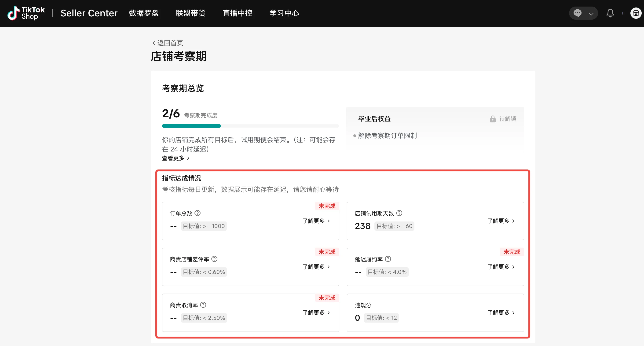Open the shop account avatar icon
The width and height of the screenshot is (644, 346).
coord(636,13)
